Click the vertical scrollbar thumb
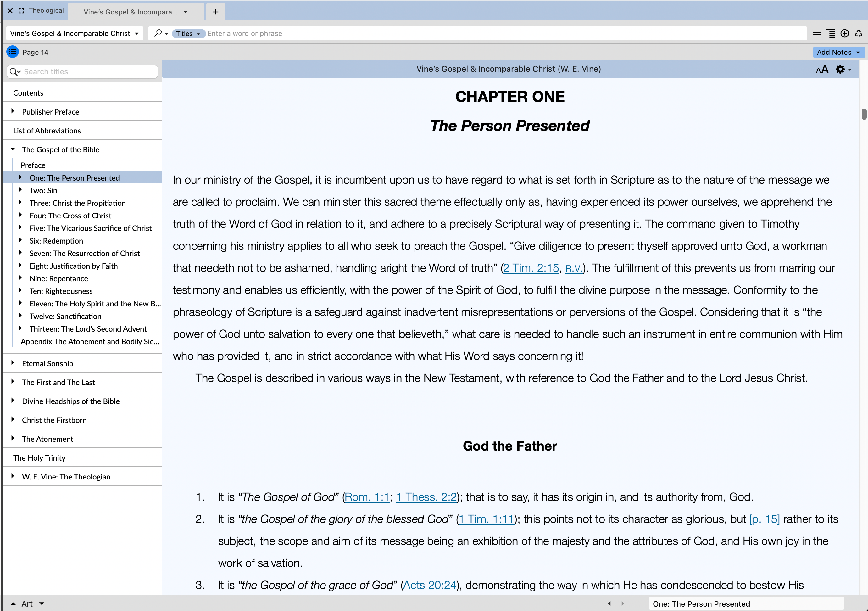This screenshot has height=611, width=868. (864, 114)
